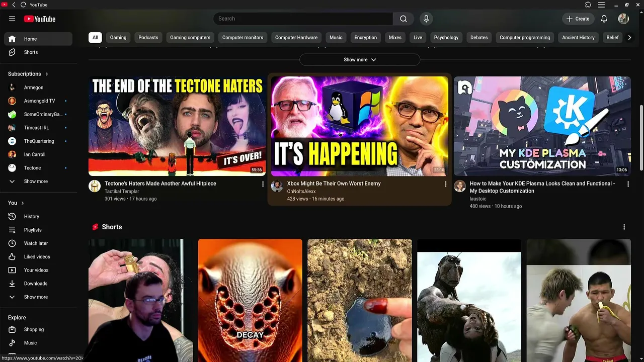Screen dimensions: 644x362
Task: Select the Music filter chip
Action: click(336, 38)
